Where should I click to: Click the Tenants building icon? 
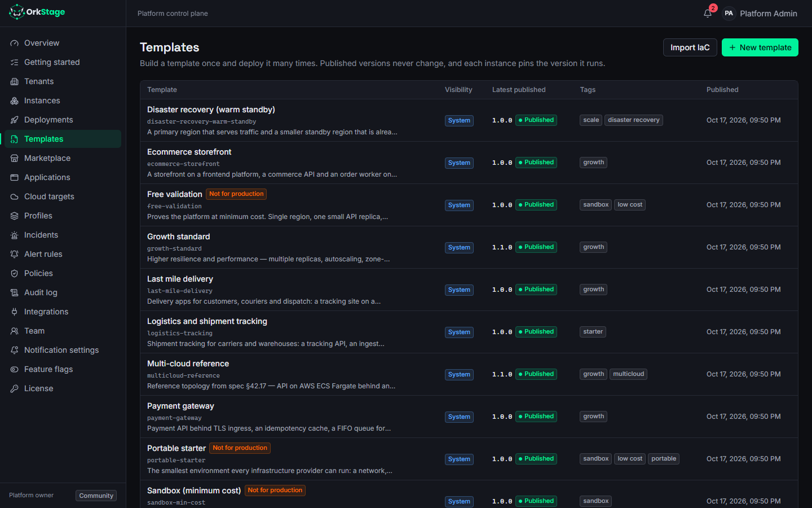[15, 81]
